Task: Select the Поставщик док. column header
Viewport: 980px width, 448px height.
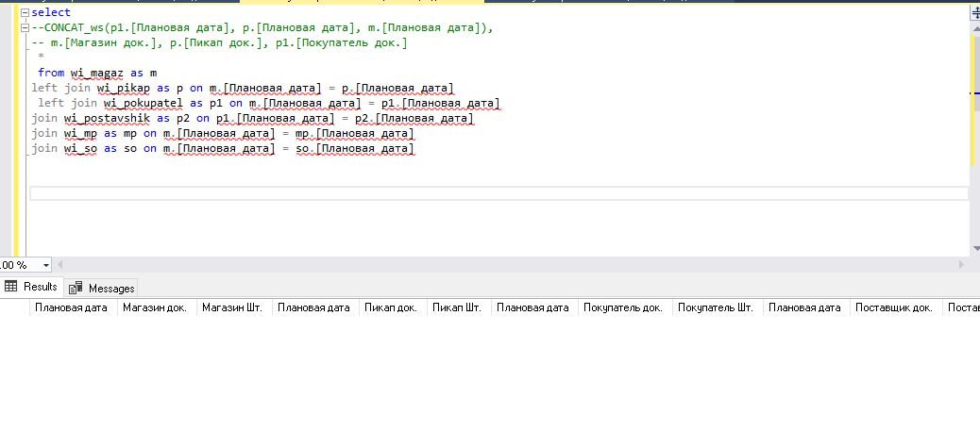Action: click(894, 307)
